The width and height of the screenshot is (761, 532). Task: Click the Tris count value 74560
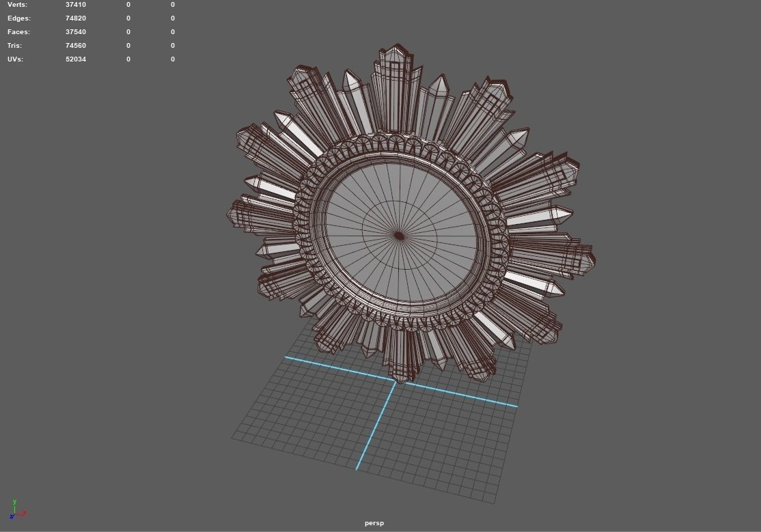pos(76,45)
